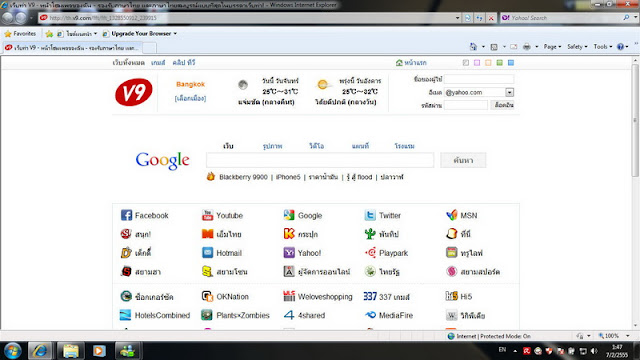Image resolution: width=640 pixels, height=360 pixels.
Task: Open the Page menu dropdown
Action: click(x=552, y=47)
